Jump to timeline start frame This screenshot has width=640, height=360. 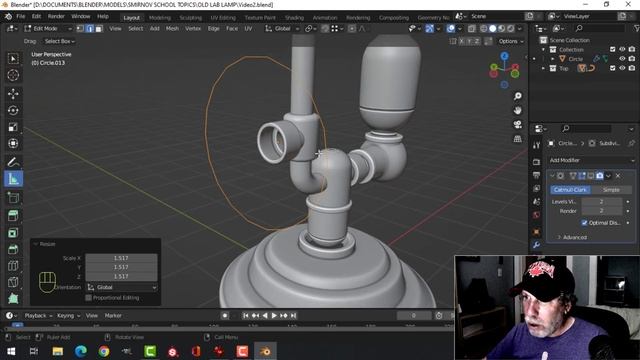[x=245, y=316]
